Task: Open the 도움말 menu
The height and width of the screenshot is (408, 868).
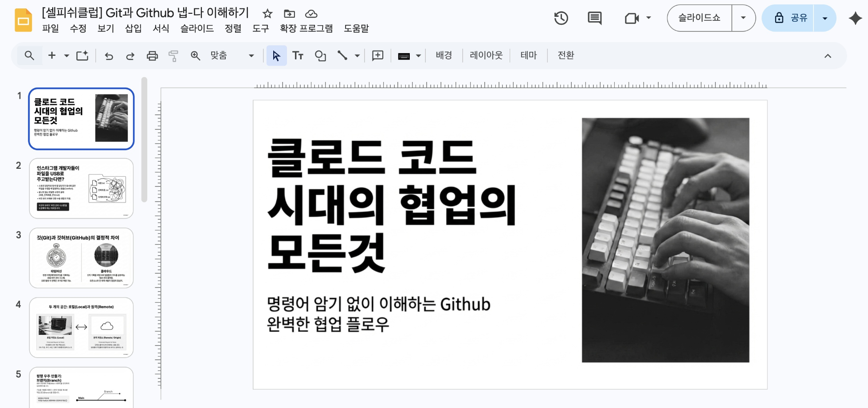Action: click(x=357, y=28)
